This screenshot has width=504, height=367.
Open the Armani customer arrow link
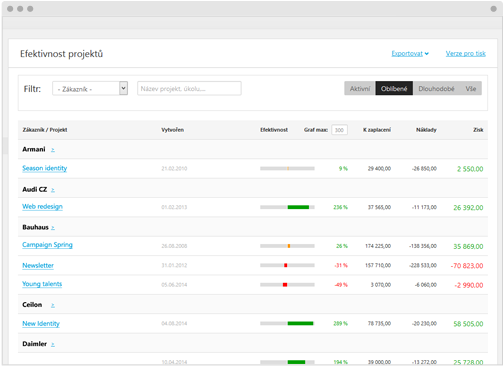(53, 150)
